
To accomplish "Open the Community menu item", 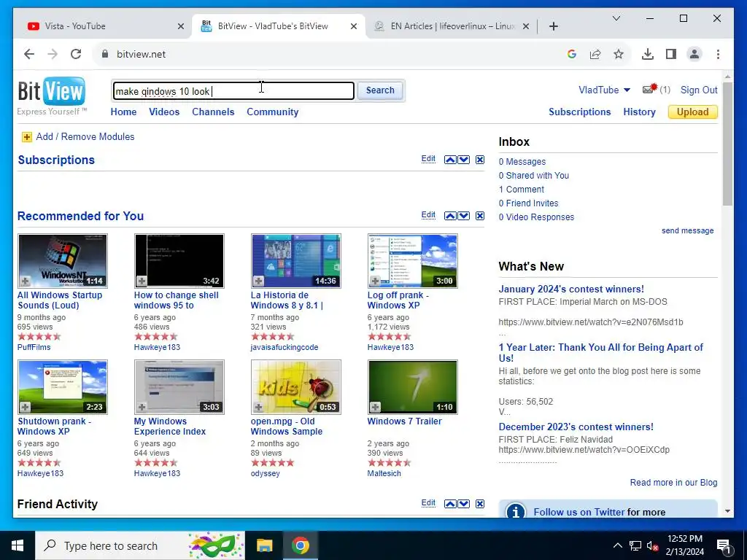I will [x=273, y=112].
